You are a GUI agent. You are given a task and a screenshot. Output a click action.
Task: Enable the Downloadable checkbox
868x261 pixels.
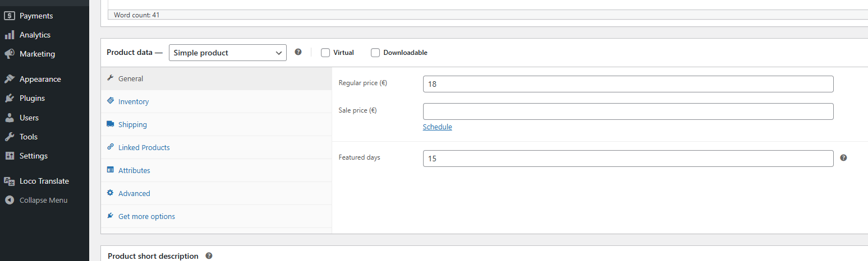pos(375,53)
